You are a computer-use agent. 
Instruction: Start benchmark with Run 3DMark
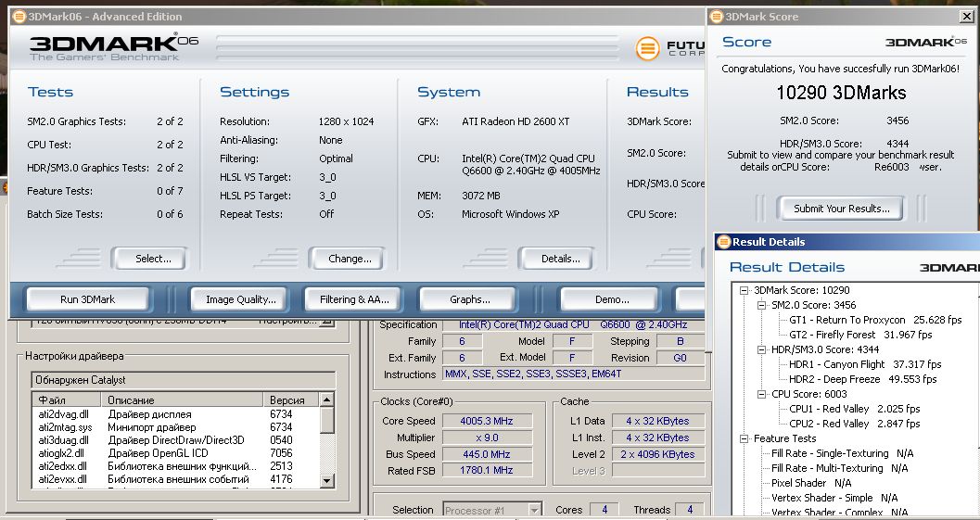pyautogui.click(x=87, y=299)
